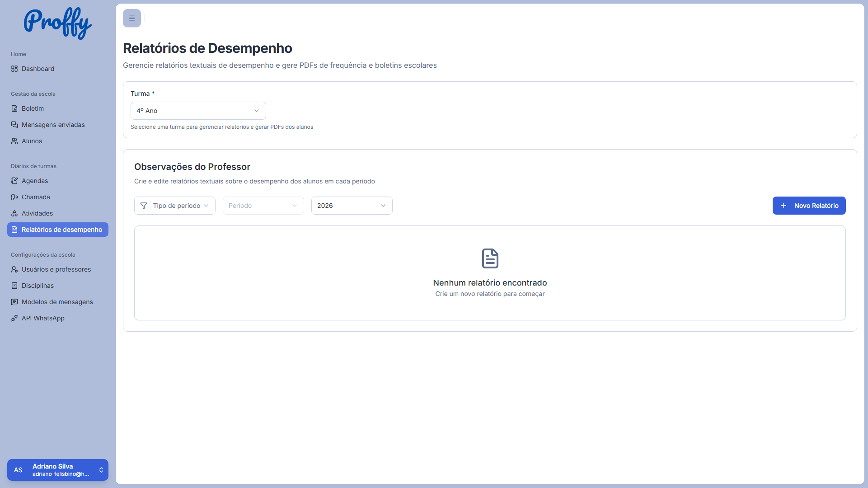This screenshot has height=488, width=868.
Task: Click the Agendas icon in sidebar
Action: click(14, 181)
